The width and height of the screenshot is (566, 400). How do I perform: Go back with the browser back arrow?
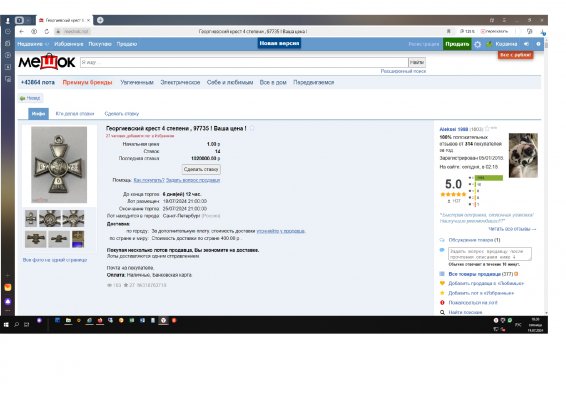22,31
